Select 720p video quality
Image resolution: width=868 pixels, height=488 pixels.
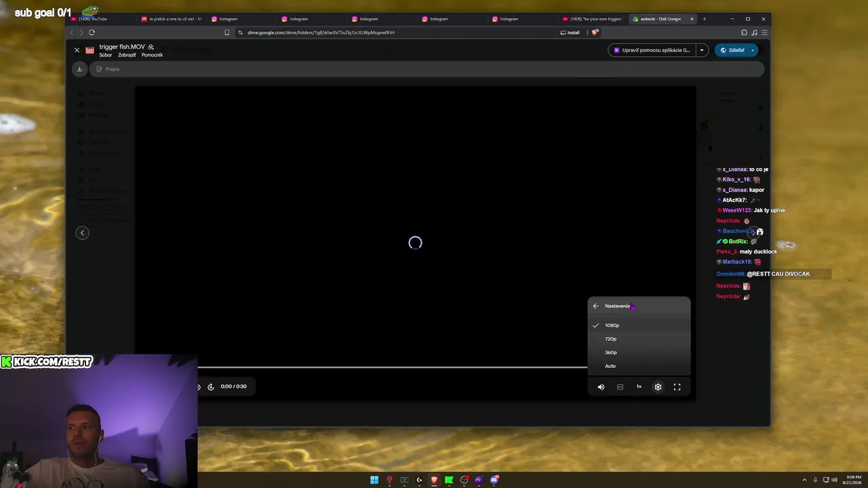(x=639, y=339)
